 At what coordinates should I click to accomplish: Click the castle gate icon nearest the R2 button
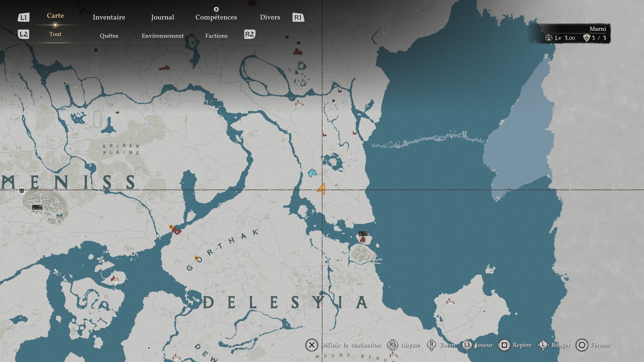(x=287, y=37)
